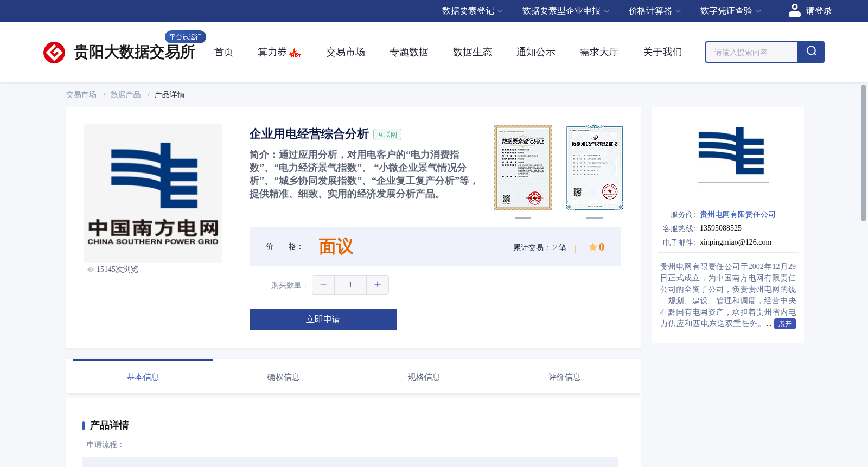Go to 首页 in the navigation
Image resolution: width=868 pixels, height=467 pixels.
[224, 52]
